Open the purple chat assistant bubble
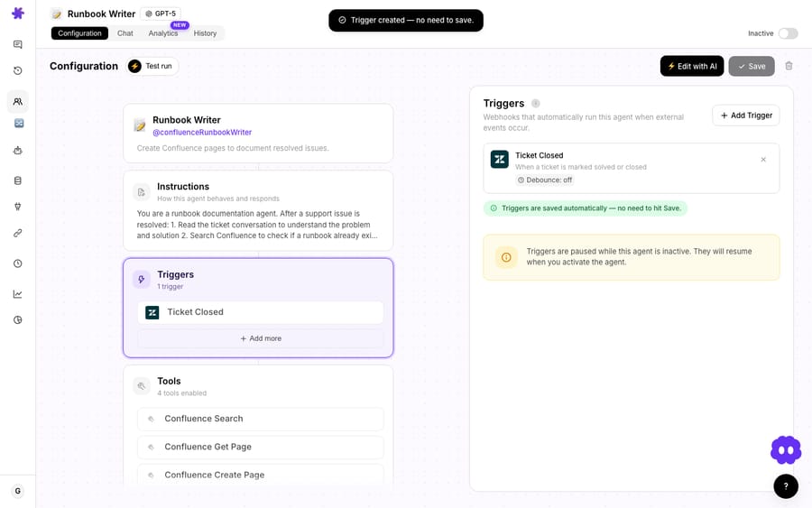 [x=786, y=450]
